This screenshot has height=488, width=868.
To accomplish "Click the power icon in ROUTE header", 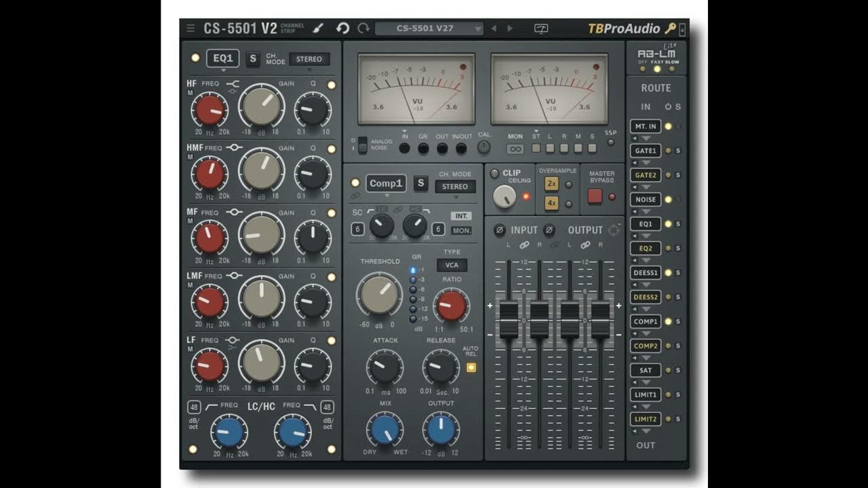I will coord(668,107).
